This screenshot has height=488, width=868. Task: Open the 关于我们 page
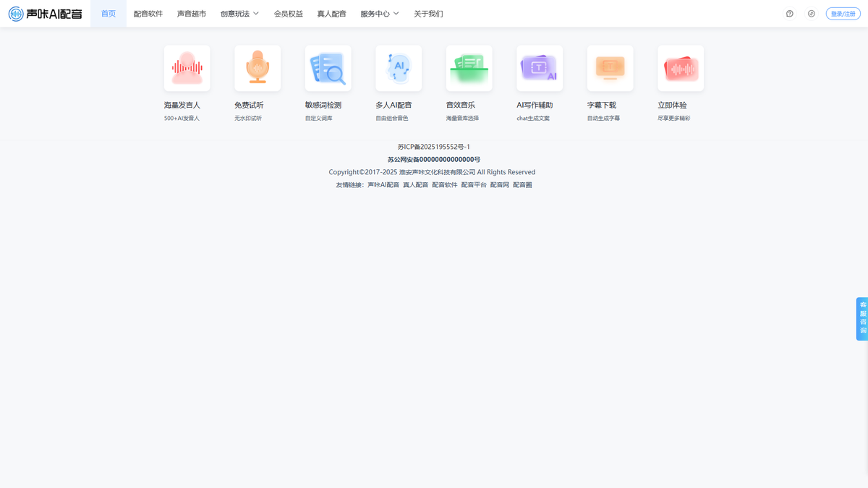pyautogui.click(x=428, y=14)
